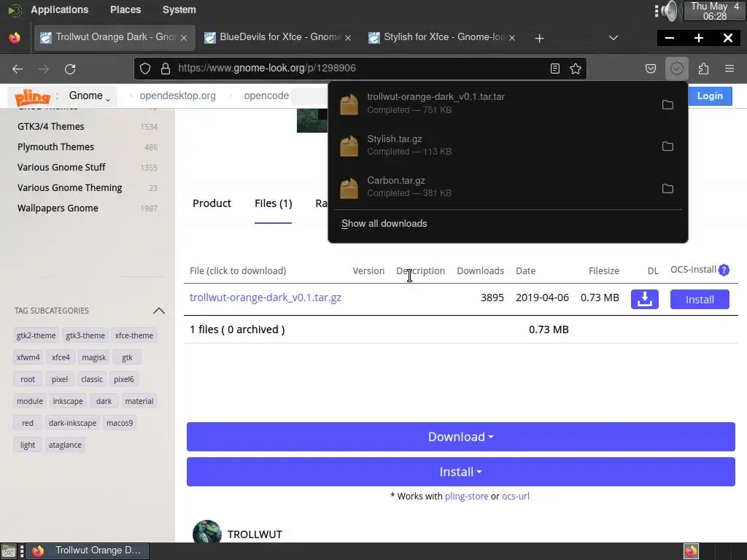Click the downloads toolbar button
Image resolution: width=747 pixels, height=560 pixels.
[x=676, y=69]
